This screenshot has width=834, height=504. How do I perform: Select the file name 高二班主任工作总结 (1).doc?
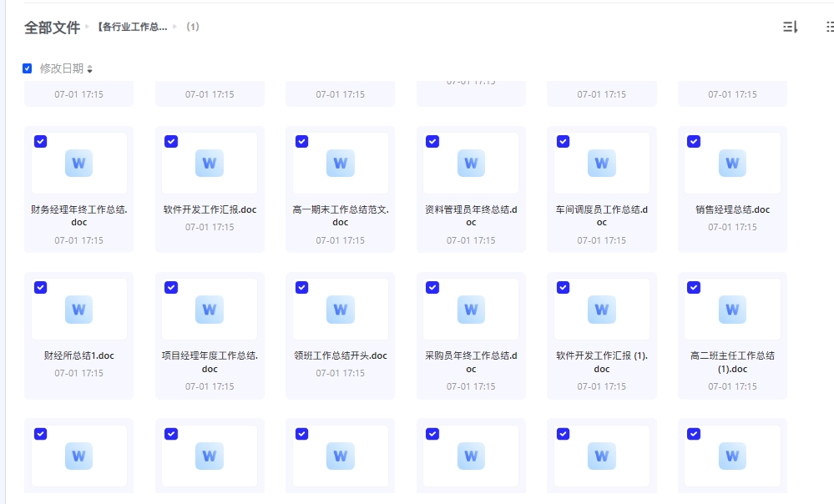(x=732, y=362)
